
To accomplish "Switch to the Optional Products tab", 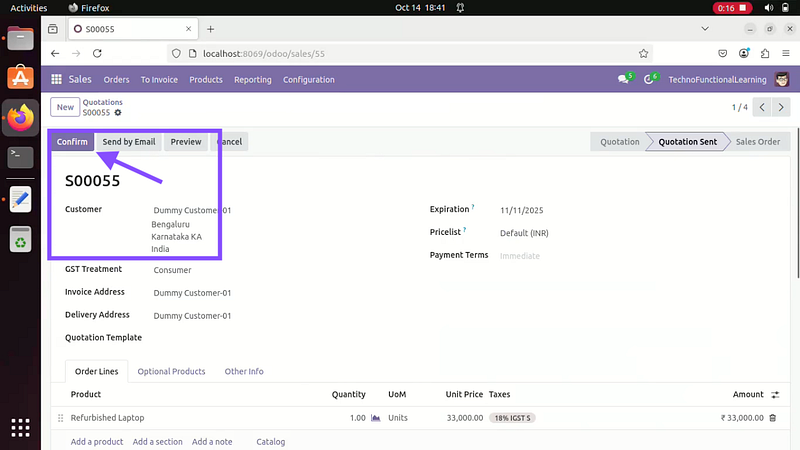I will pyautogui.click(x=171, y=371).
